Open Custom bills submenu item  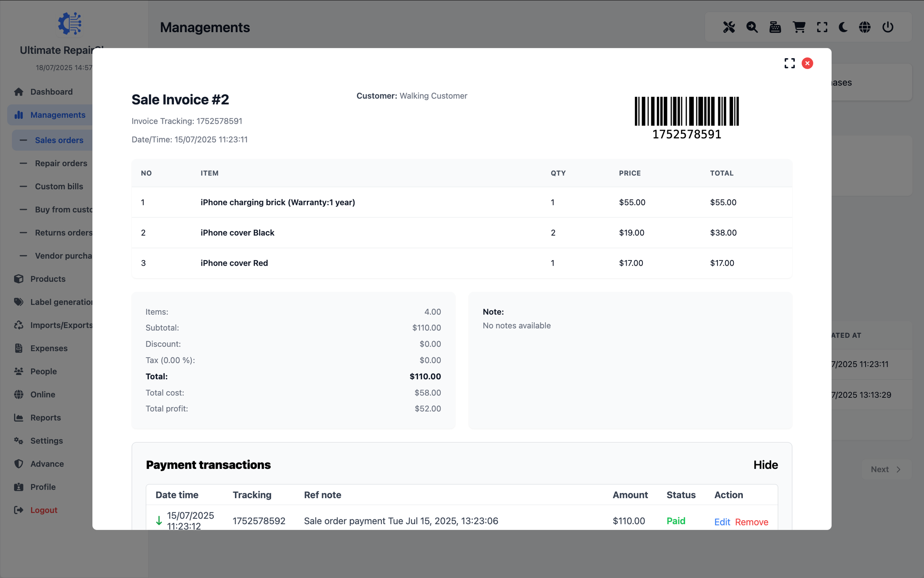point(59,187)
